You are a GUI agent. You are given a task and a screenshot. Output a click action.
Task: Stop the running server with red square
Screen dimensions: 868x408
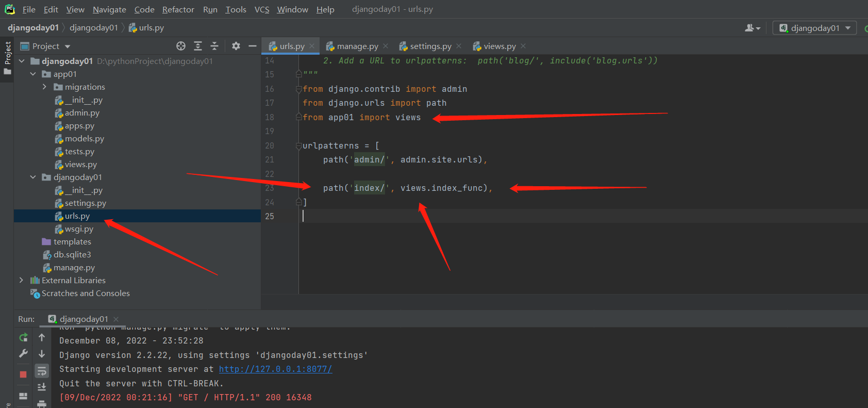23,374
